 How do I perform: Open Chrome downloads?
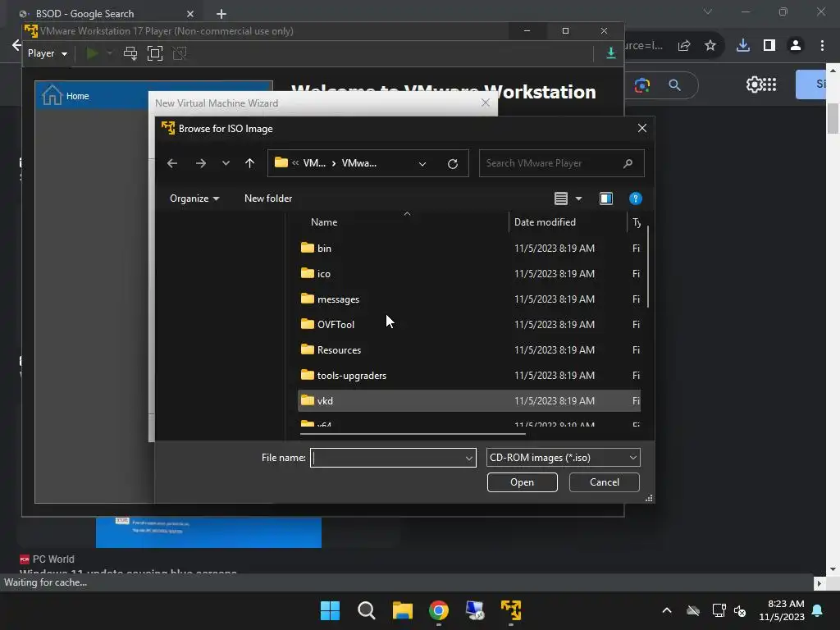click(x=743, y=46)
